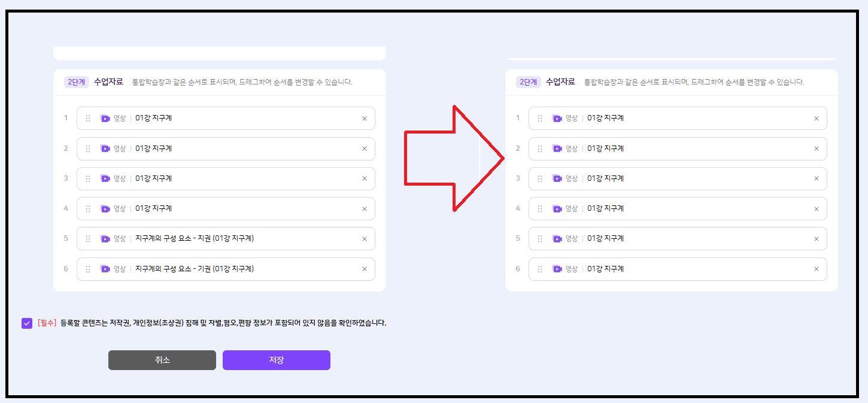The width and height of the screenshot is (868, 403).
Task: Remove row 6 '기권' video in left panel
Action: [x=364, y=269]
